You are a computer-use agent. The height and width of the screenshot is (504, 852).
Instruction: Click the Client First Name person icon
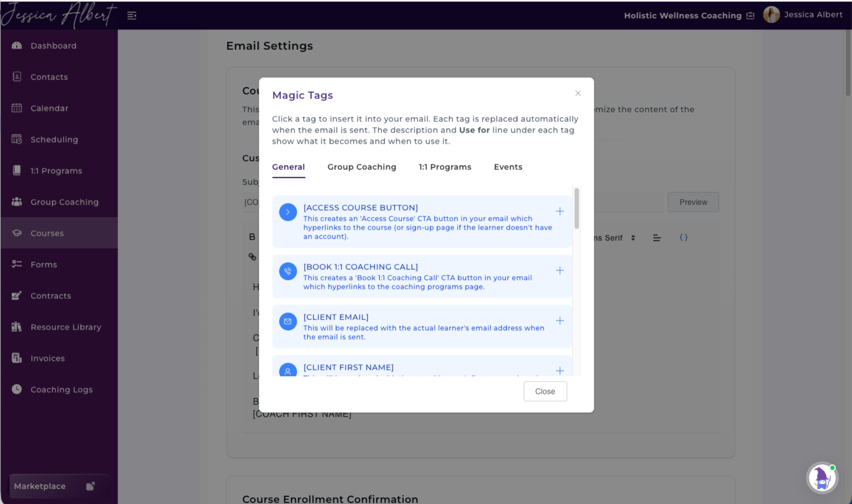(288, 370)
